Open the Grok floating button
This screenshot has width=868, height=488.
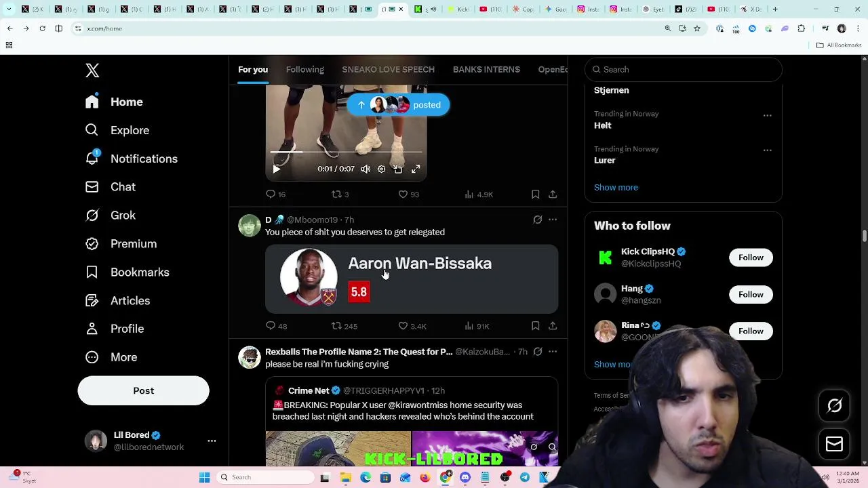pos(834,405)
